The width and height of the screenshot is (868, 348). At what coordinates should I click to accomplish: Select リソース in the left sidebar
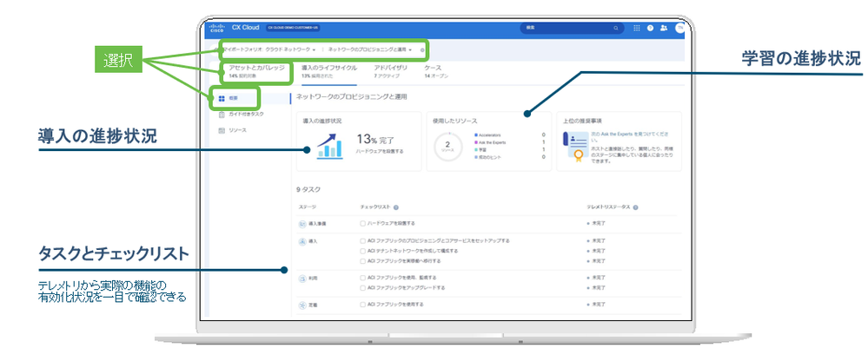(x=237, y=130)
